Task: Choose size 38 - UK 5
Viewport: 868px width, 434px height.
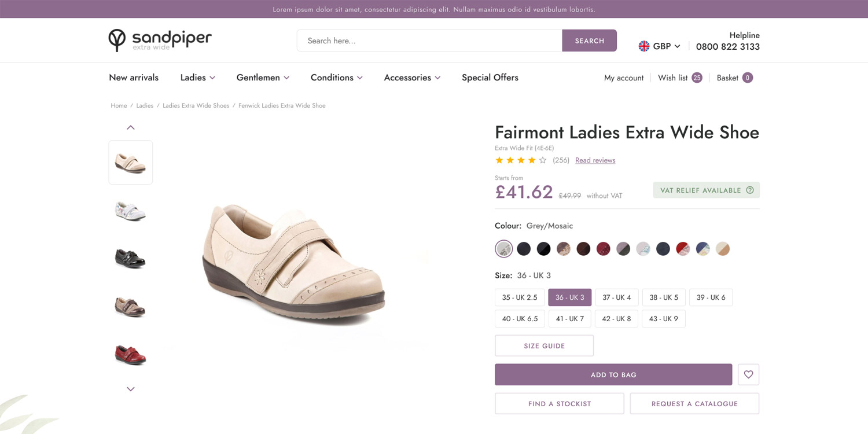Action: [x=663, y=297]
